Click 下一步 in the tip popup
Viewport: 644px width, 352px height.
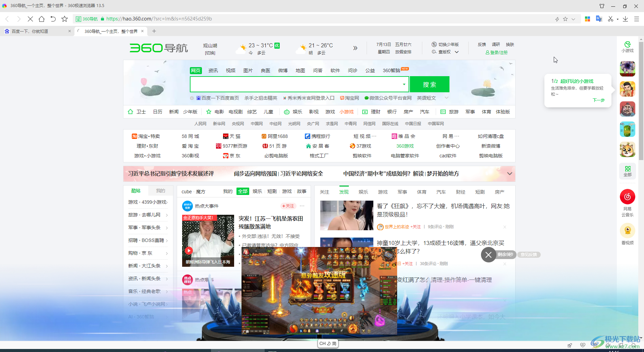coord(598,100)
